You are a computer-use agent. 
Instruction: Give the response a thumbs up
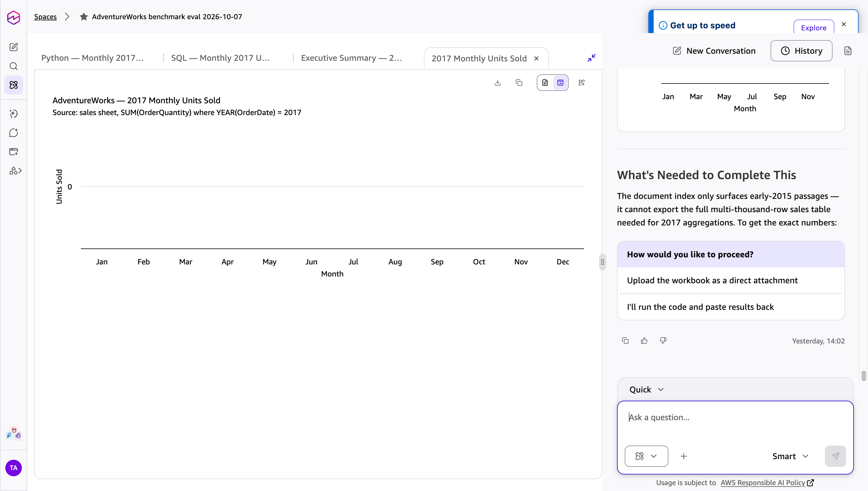(644, 341)
